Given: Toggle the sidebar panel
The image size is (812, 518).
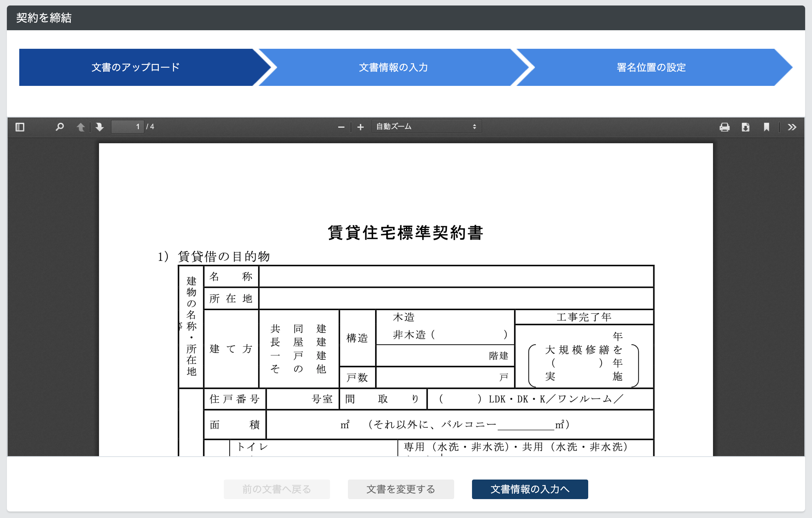Looking at the screenshot, I should [20, 127].
